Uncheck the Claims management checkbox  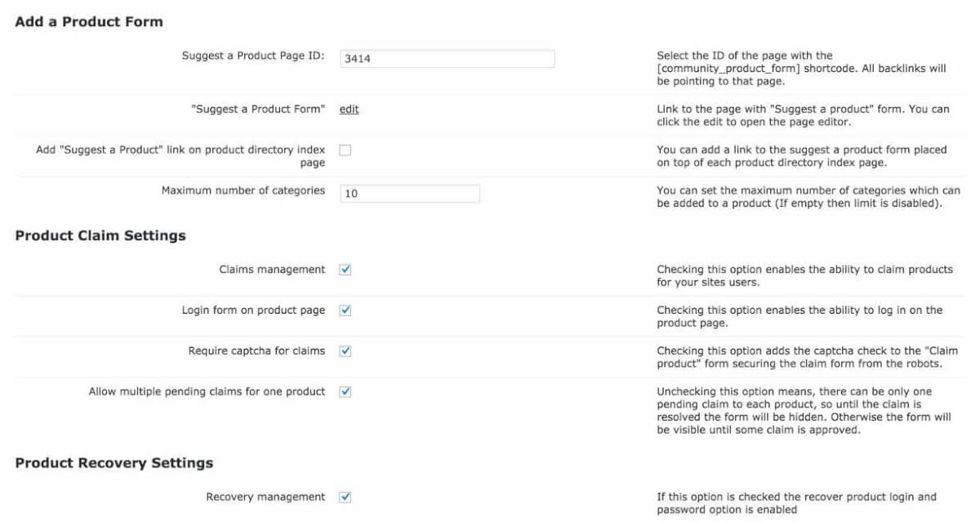(x=345, y=270)
